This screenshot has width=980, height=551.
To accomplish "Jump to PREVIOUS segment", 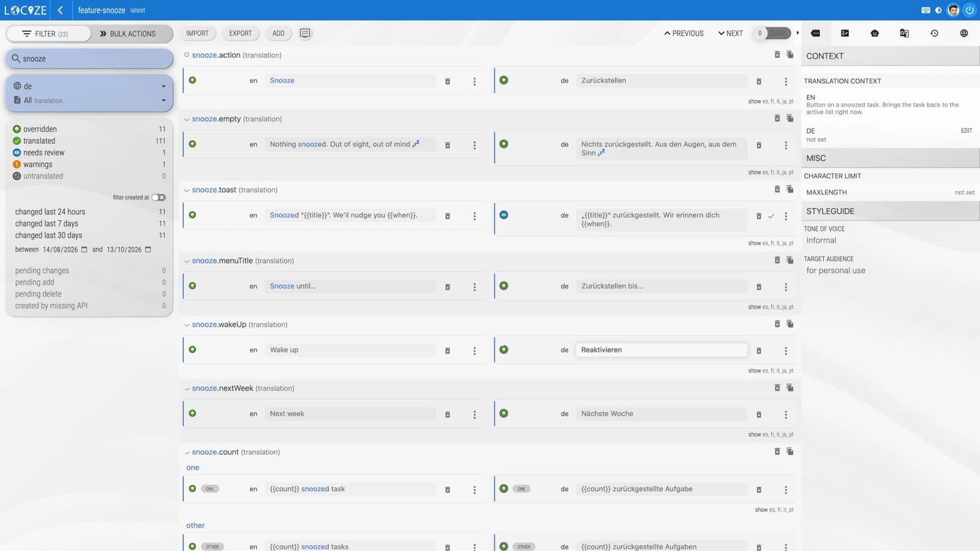I will [684, 33].
